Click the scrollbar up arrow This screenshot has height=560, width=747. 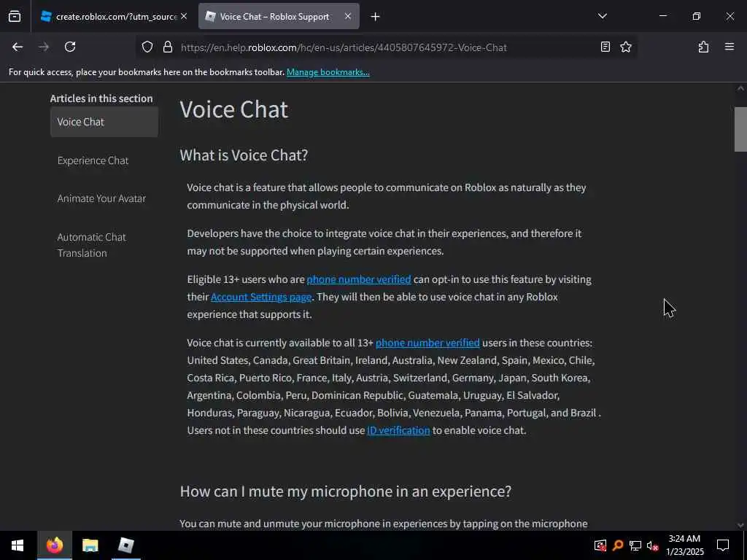[x=740, y=88]
